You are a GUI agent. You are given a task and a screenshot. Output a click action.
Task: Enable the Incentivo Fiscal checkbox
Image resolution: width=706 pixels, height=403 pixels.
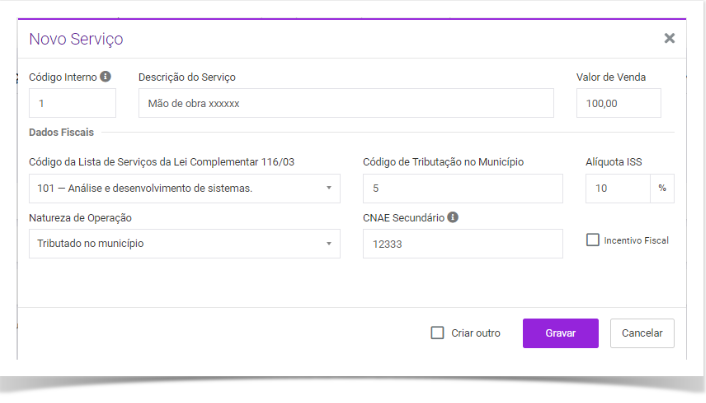click(x=593, y=240)
